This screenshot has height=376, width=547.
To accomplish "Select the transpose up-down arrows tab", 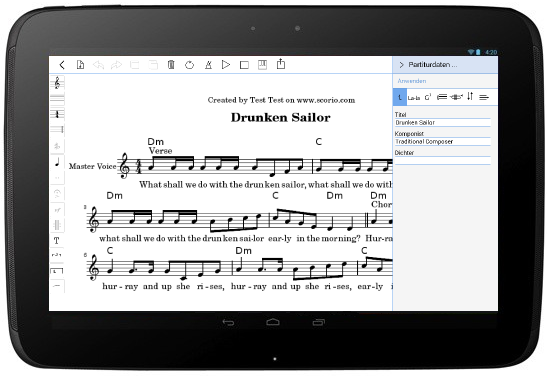I will pyautogui.click(x=470, y=96).
